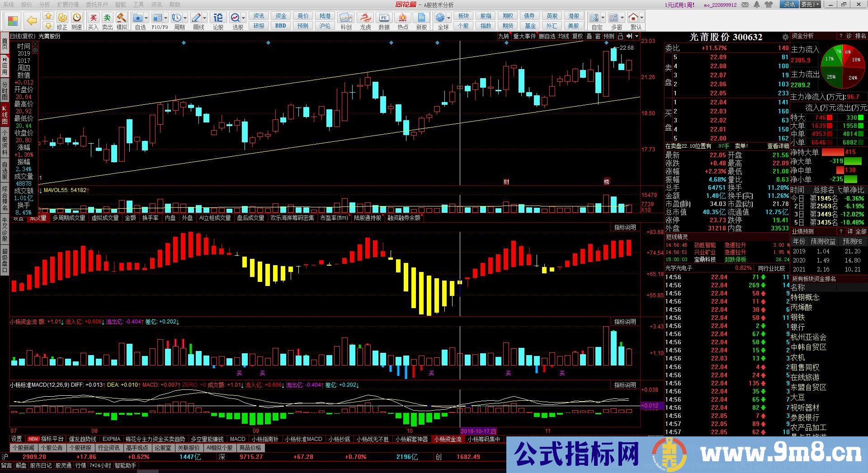Click the BBD button

(281, 26)
